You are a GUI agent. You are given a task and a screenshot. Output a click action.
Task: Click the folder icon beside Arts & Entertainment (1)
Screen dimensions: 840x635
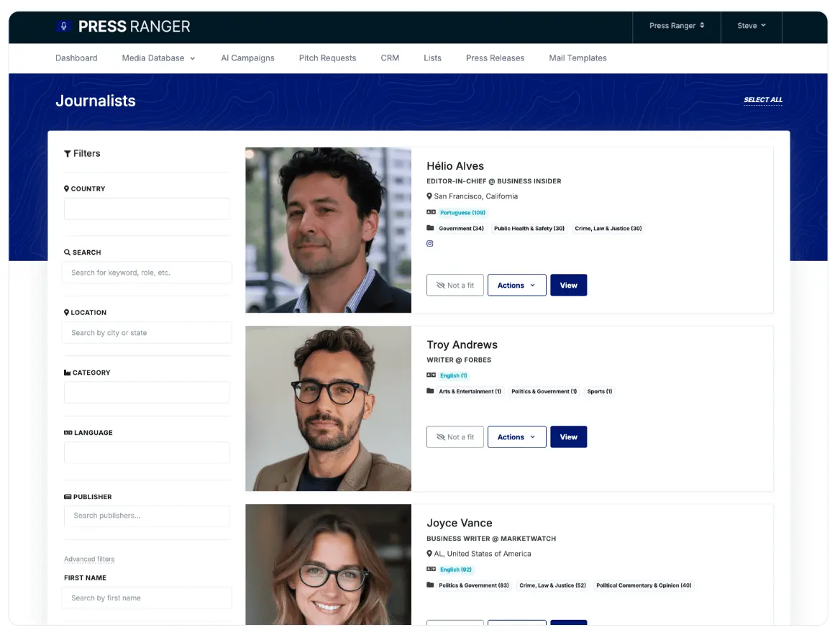click(430, 390)
